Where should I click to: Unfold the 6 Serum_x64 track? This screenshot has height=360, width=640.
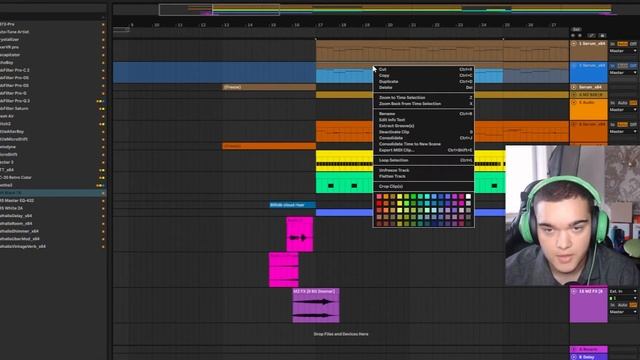(x=574, y=124)
